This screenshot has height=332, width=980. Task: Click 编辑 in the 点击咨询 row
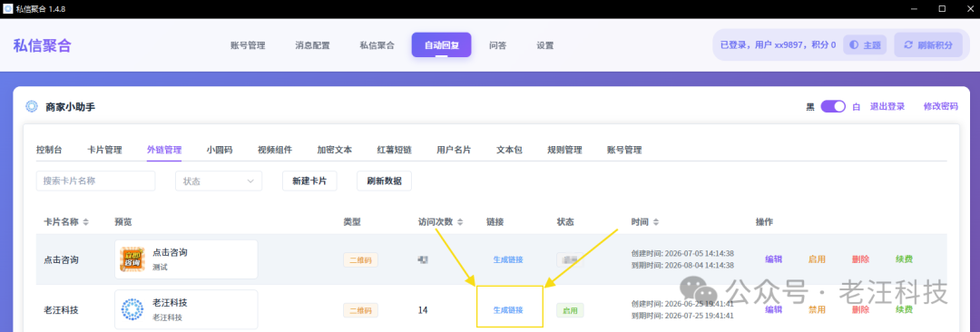click(774, 259)
